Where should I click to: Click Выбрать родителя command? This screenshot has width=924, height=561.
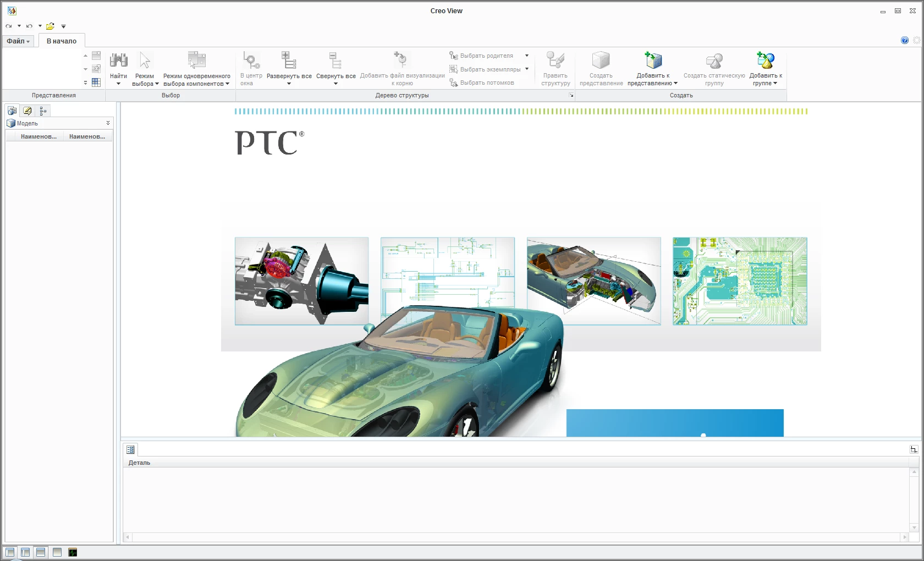tap(481, 56)
